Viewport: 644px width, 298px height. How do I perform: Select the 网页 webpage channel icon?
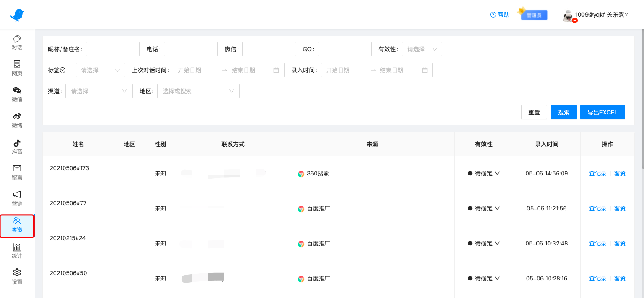17,69
